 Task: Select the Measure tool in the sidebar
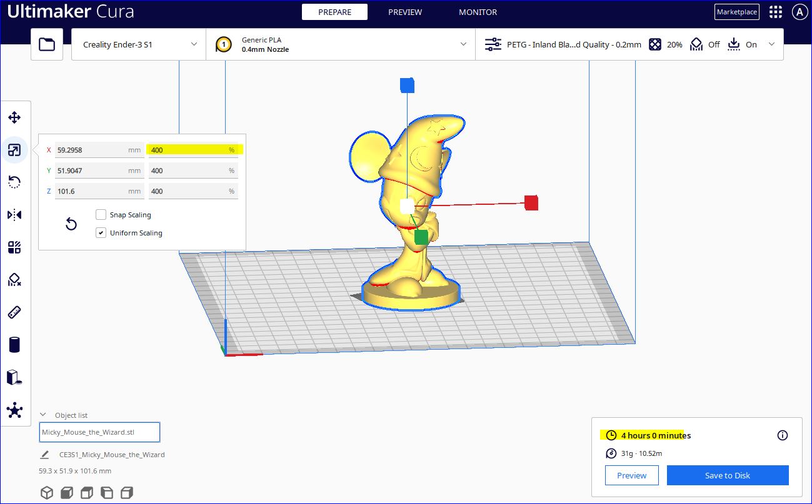point(16,312)
